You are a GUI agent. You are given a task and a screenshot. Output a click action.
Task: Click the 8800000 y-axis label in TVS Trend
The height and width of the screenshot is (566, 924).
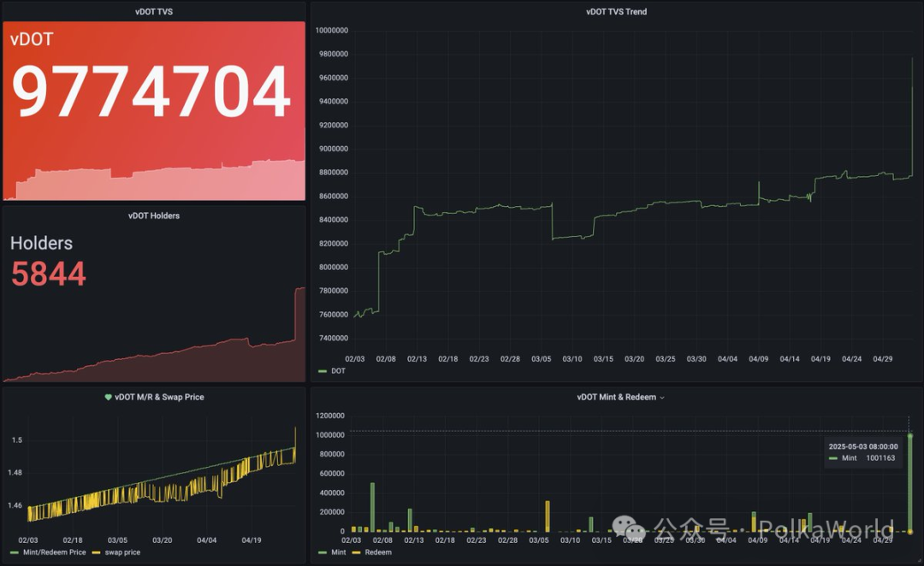coord(334,173)
